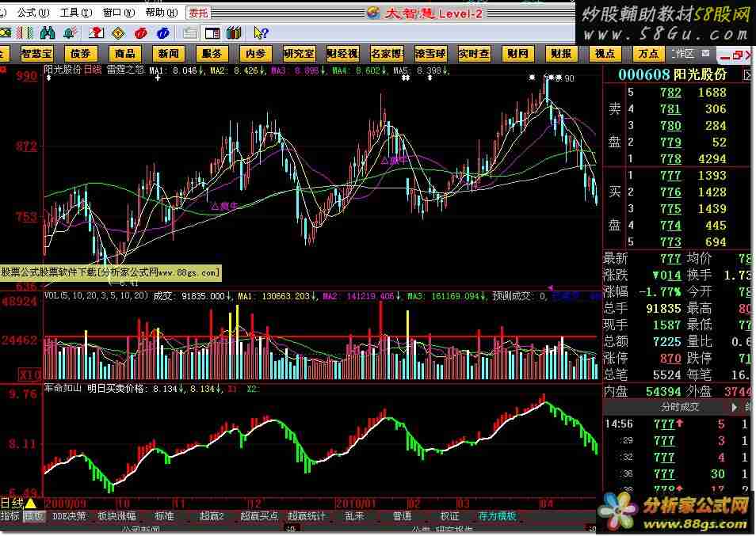This screenshot has height=536, width=756.
Task: Click the red round toolbar icon
Action: click(141, 32)
